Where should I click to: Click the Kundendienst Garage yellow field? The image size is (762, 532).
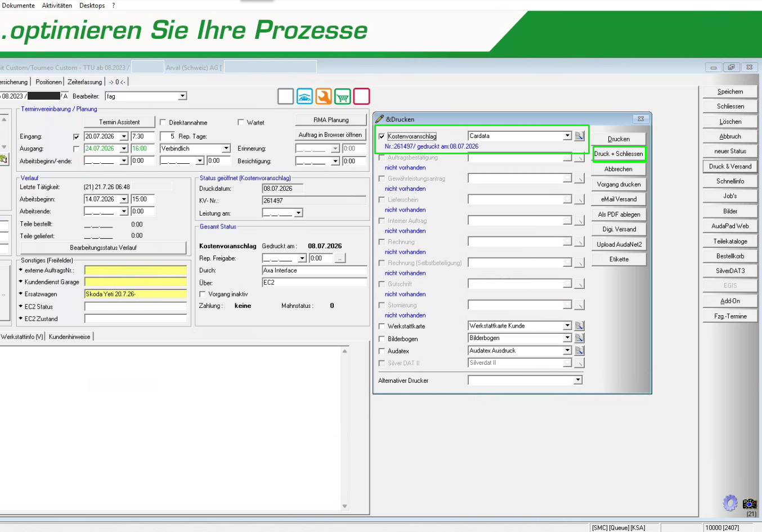[135, 281]
